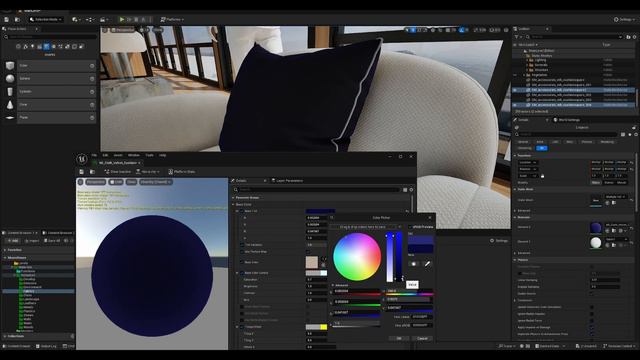This screenshot has width=640, height=360.
Task: Cancel the Color Picker dialog
Action: point(422,338)
